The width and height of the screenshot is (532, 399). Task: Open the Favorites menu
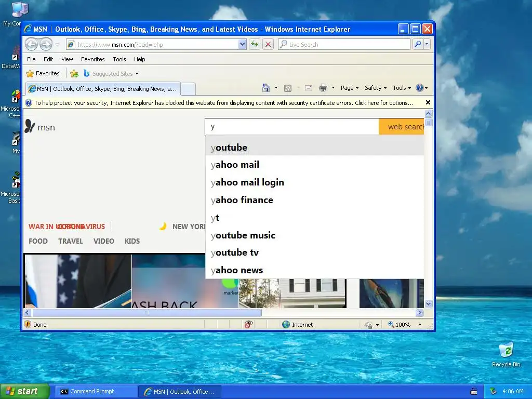92,59
